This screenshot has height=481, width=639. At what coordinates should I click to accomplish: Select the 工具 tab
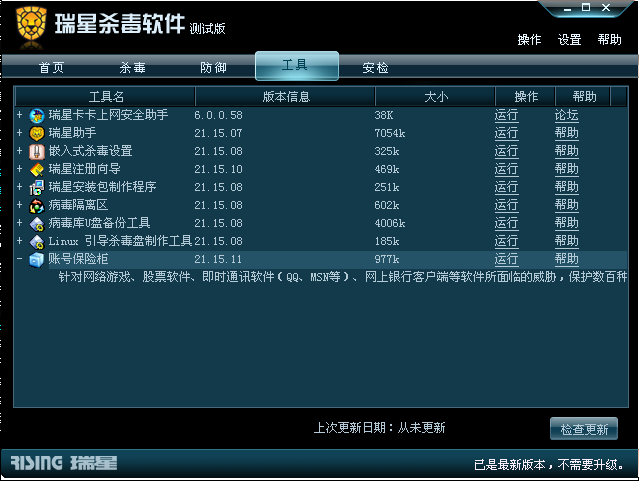(297, 66)
